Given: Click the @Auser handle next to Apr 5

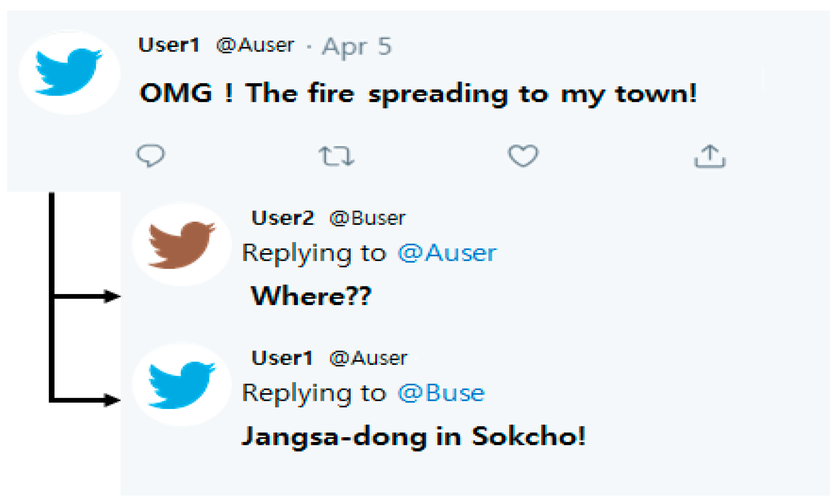Looking at the screenshot, I should [x=255, y=45].
